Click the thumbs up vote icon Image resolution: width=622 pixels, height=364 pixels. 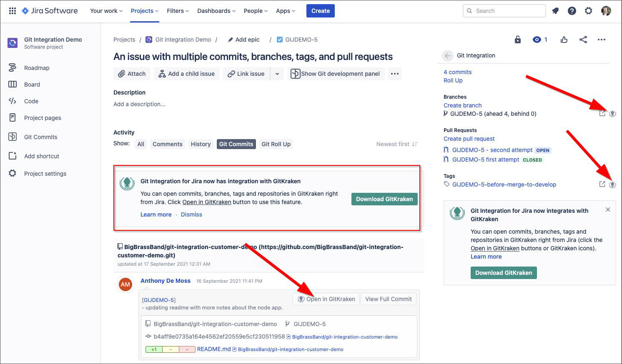[x=564, y=40]
